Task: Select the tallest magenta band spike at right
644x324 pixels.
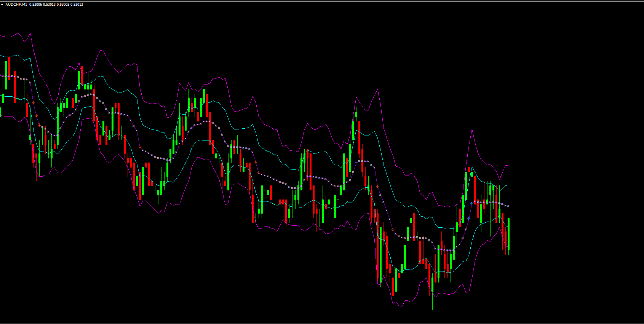Action: [472, 130]
